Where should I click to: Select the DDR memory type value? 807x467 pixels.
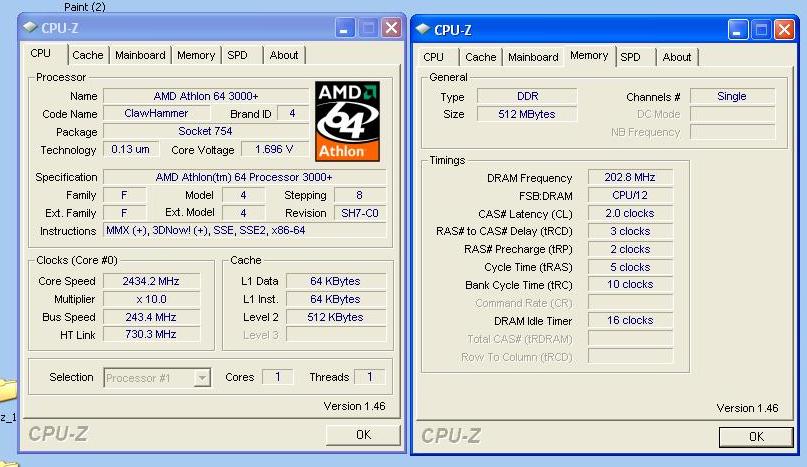point(527,96)
